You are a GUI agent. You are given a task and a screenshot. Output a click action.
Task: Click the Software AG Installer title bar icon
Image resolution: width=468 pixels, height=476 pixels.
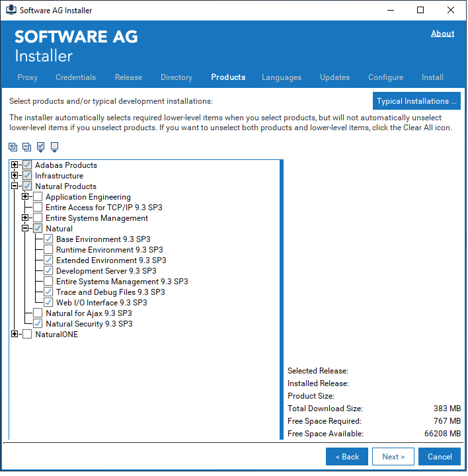[x=11, y=11]
